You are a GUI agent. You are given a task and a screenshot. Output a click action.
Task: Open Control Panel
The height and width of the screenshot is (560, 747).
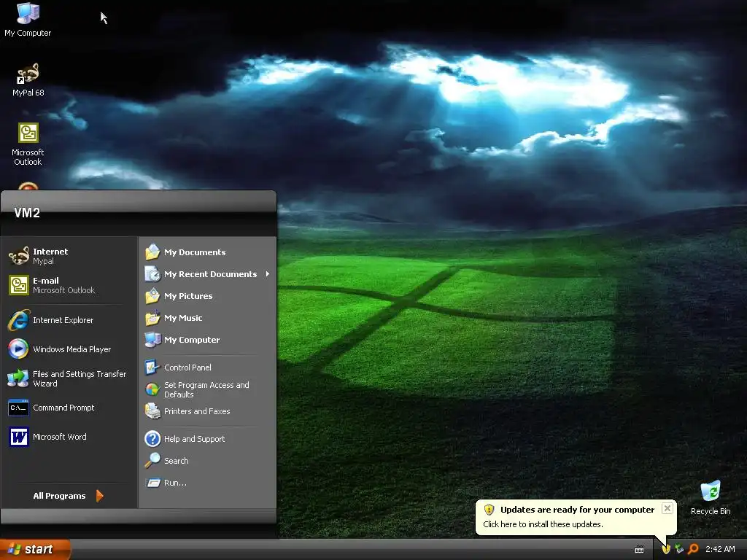pyautogui.click(x=207, y=367)
